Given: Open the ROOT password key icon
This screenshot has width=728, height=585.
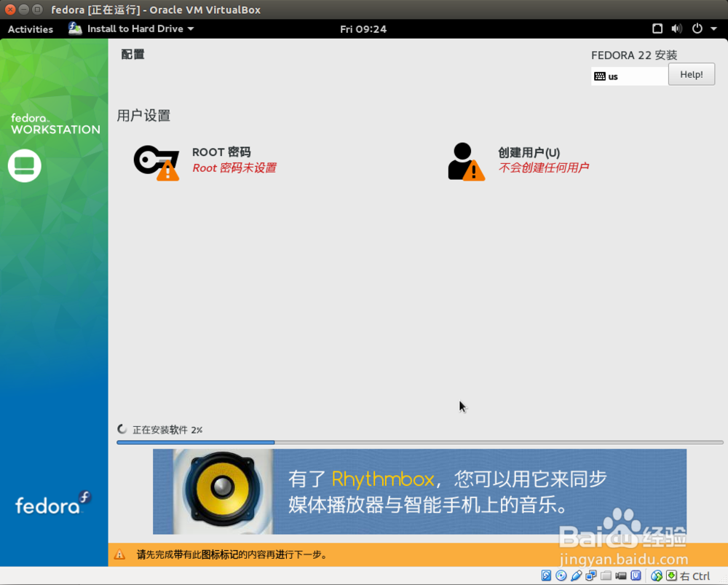Looking at the screenshot, I should (x=157, y=162).
